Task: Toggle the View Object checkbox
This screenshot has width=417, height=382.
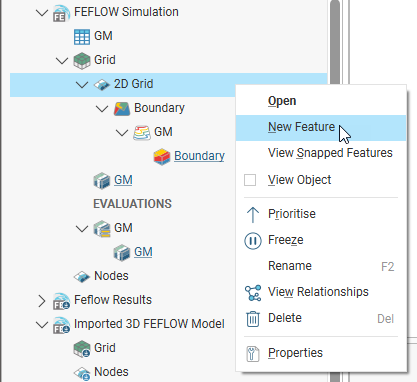Action: 250,180
